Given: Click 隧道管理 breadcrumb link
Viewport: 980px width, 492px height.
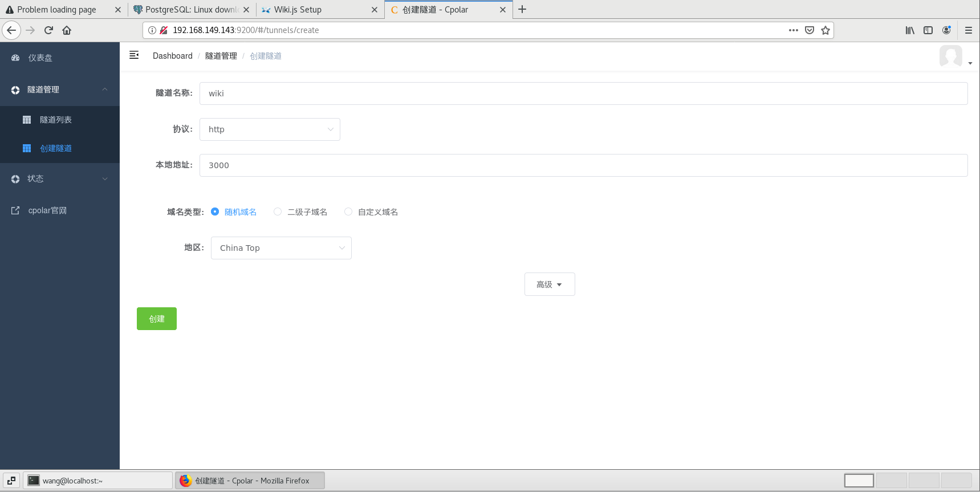Looking at the screenshot, I should point(221,56).
